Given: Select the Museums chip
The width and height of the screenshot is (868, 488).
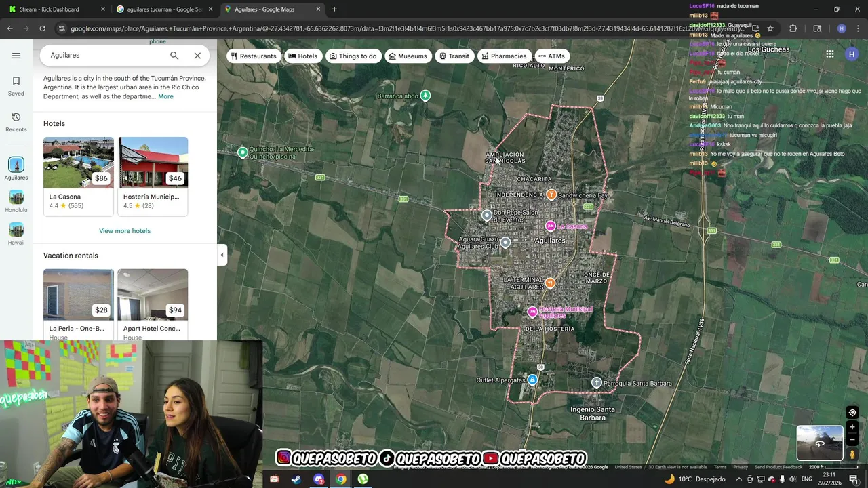Looking at the screenshot, I should tap(408, 56).
